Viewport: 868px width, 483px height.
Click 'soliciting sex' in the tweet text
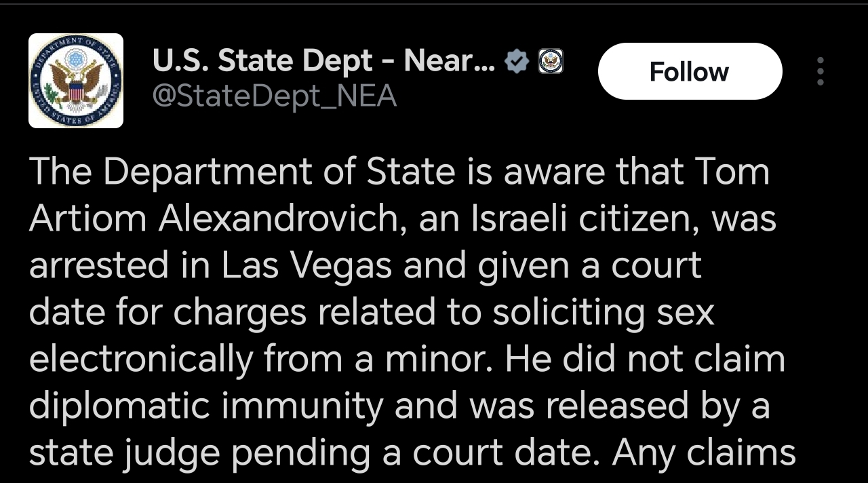604,313
